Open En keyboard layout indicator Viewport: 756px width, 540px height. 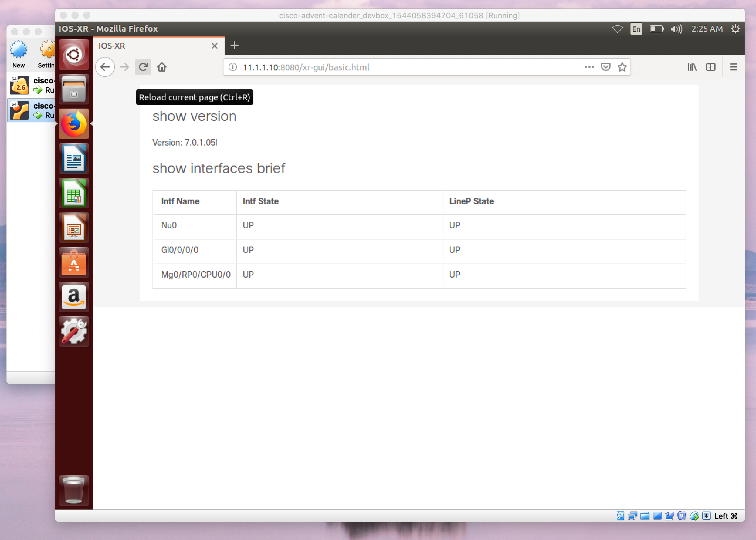636,29
